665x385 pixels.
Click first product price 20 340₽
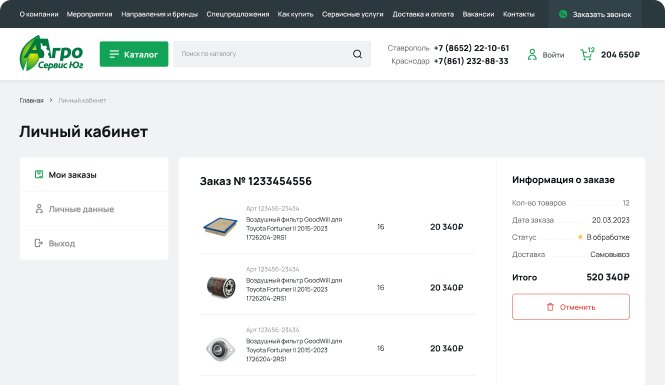[447, 227]
